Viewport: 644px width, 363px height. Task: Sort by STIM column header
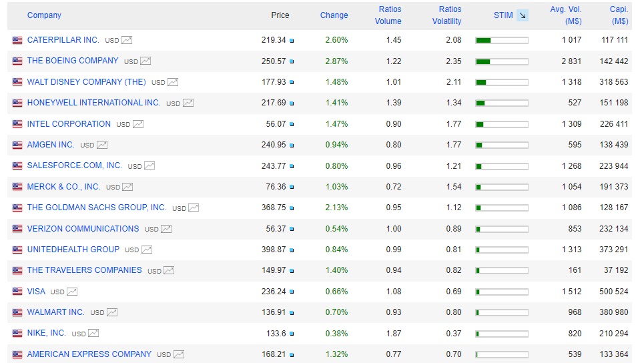pyautogui.click(x=503, y=15)
